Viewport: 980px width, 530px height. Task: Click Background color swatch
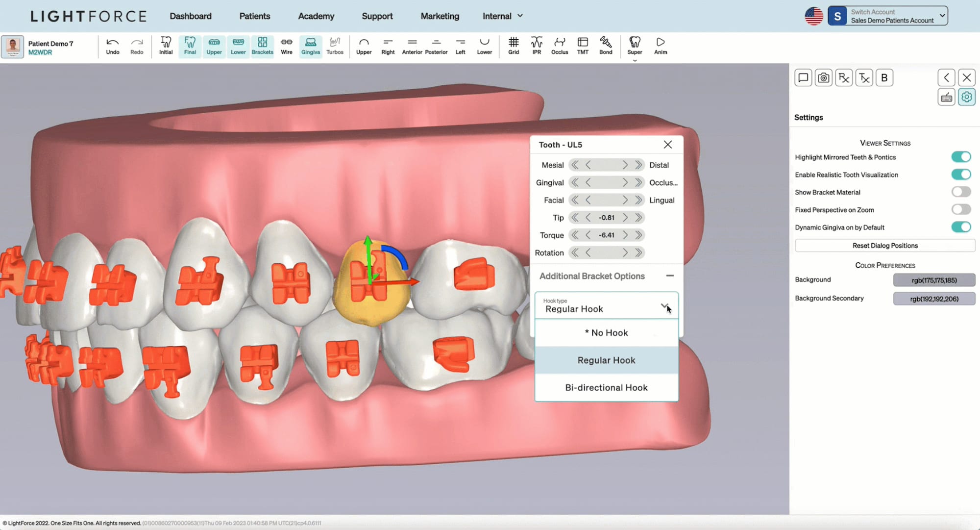(x=934, y=280)
